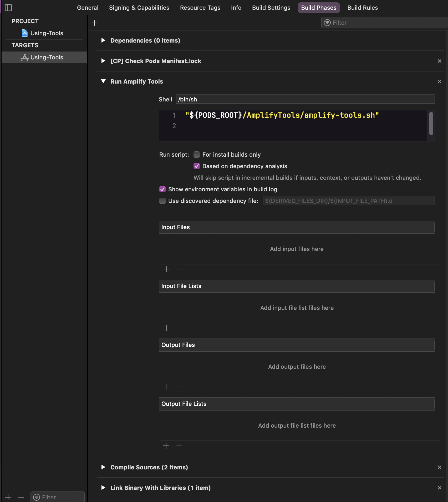Viewport: 448px width, 502px height.
Task: Add an input file with plus icon
Action: [167, 269]
